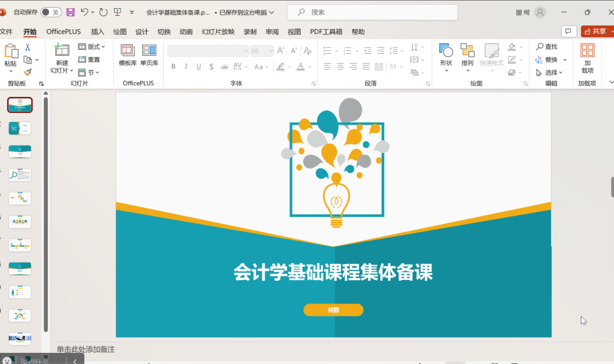The height and width of the screenshot is (364, 614).
Task: Toggle bold formatting button
Action: (x=173, y=67)
